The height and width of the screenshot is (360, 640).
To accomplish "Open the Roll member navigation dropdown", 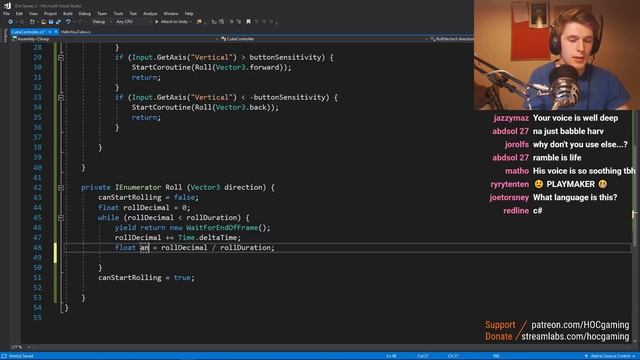I will click(x=452, y=39).
